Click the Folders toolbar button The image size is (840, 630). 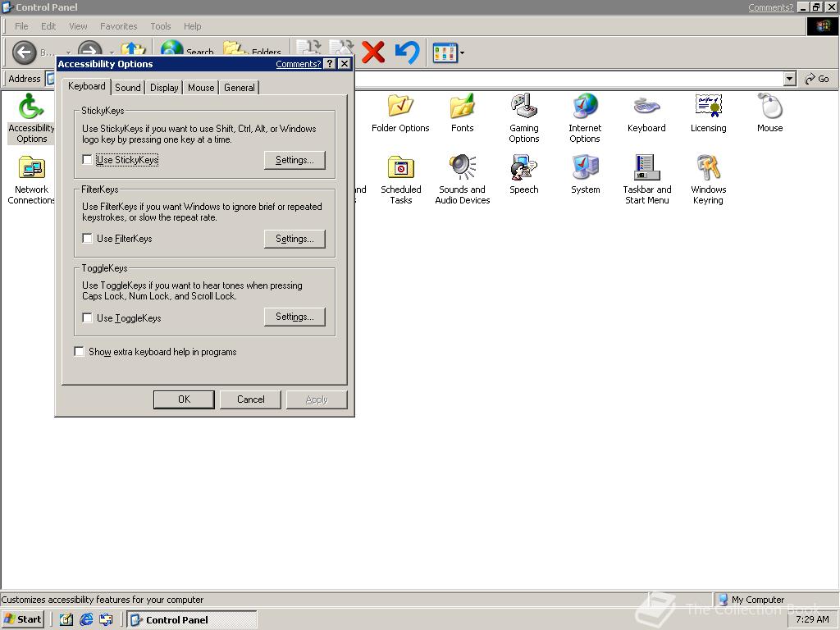coord(252,51)
